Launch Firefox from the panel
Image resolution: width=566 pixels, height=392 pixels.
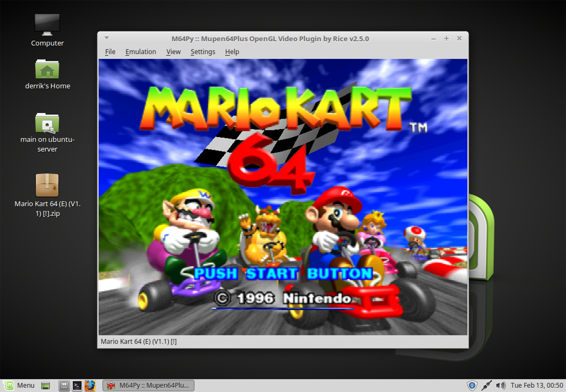pyautogui.click(x=90, y=386)
